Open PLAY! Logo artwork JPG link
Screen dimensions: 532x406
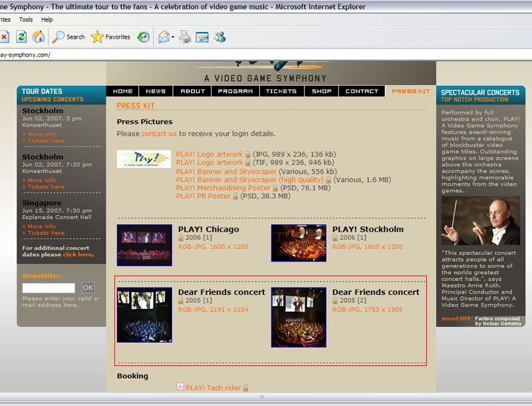click(209, 154)
